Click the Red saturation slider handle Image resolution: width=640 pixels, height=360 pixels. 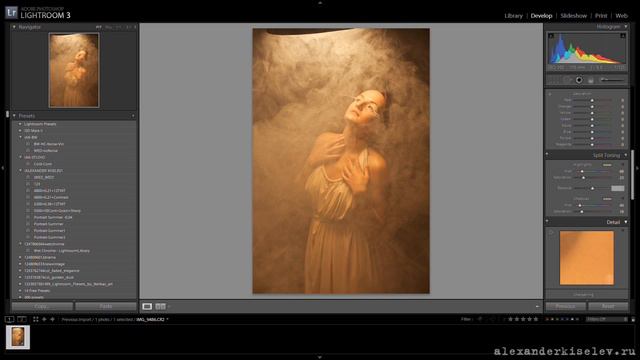pyautogui.click(x=592, y=100)
